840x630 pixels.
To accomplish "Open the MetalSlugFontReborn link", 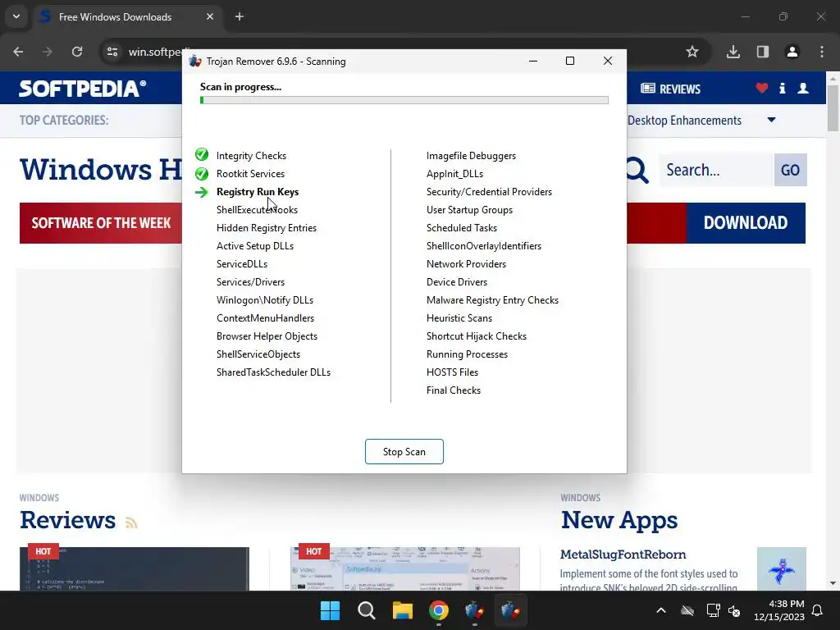I will coord(623,555).
